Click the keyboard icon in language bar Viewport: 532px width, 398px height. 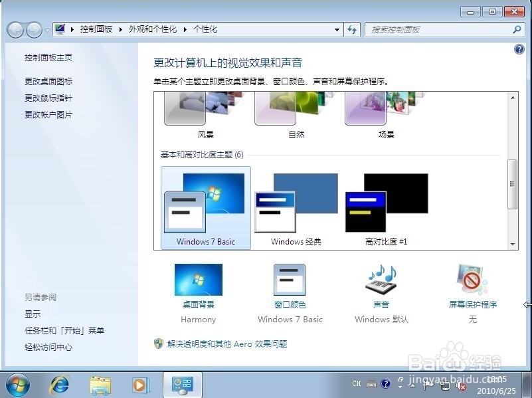coord(371,384)
